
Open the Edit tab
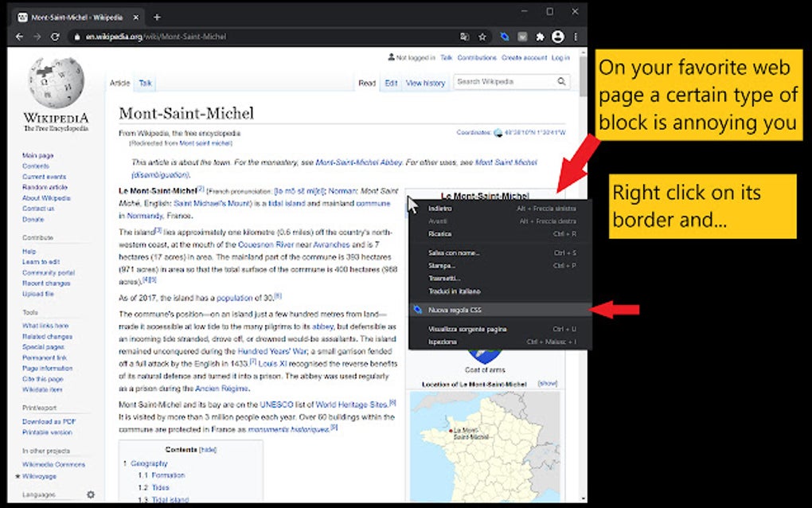(x=391, y=83)
